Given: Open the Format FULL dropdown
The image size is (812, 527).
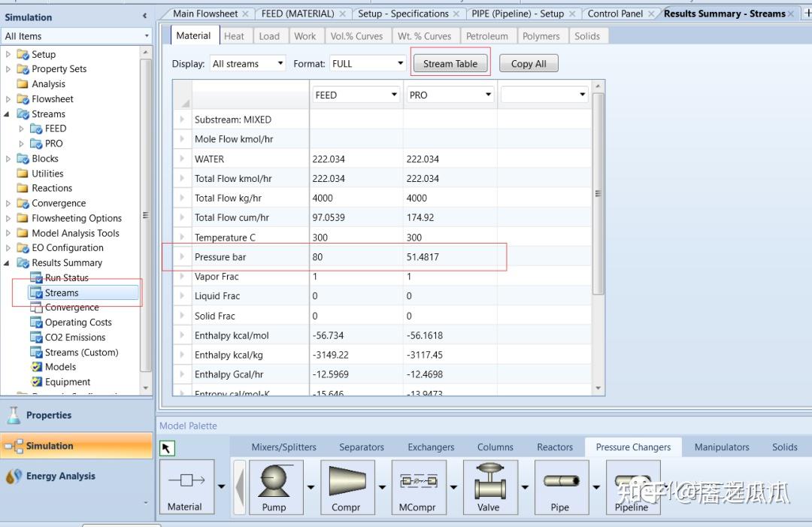Looking at the screenshot, I should (x=368, y=64).
